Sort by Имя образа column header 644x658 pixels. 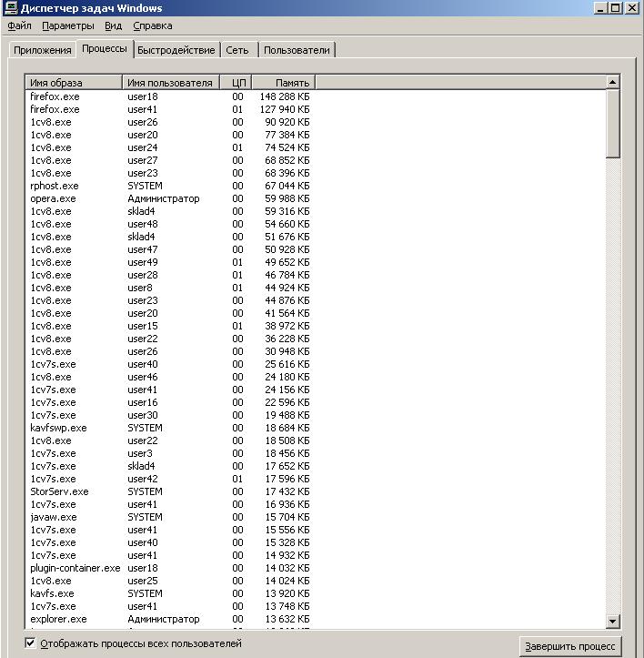point(74,83)
